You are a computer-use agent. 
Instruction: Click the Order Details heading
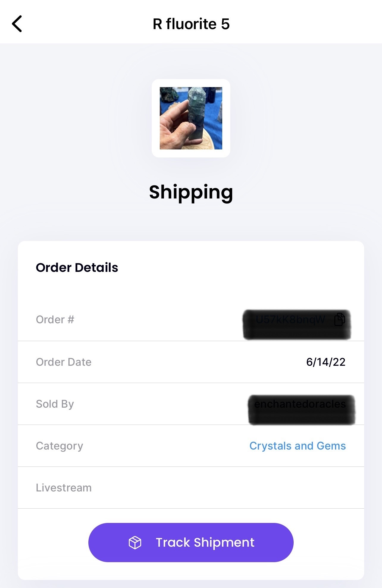tap(77, 268)
